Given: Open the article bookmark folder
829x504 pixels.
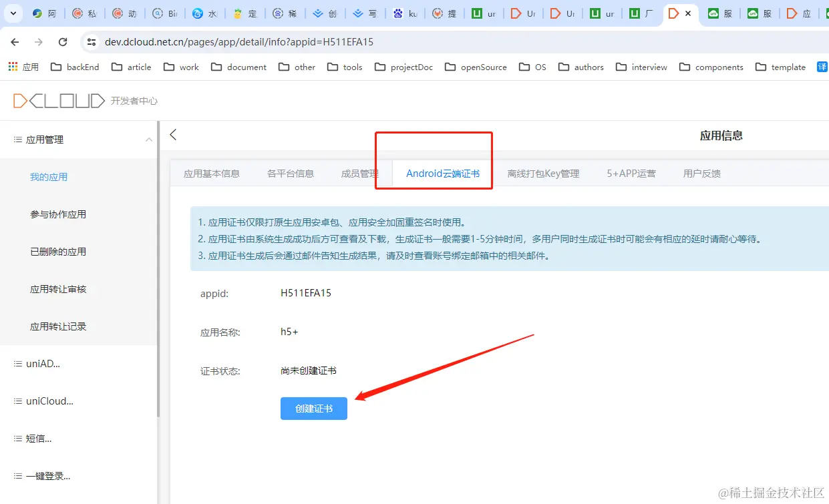Looking at the screenshot, I should 131,67.
